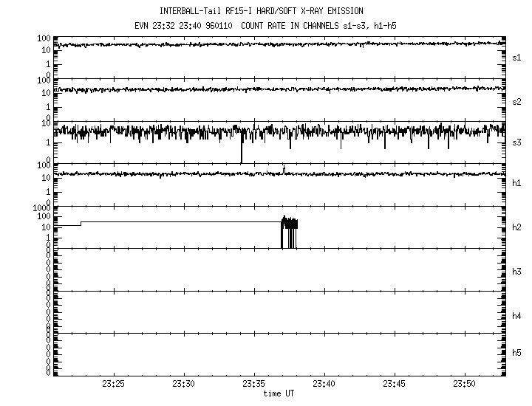Image resolution: width=532 pixels, height=406 pixels.
Task: Click the h5 channel label
Action: pyautogui.click(x=517, y=352)
